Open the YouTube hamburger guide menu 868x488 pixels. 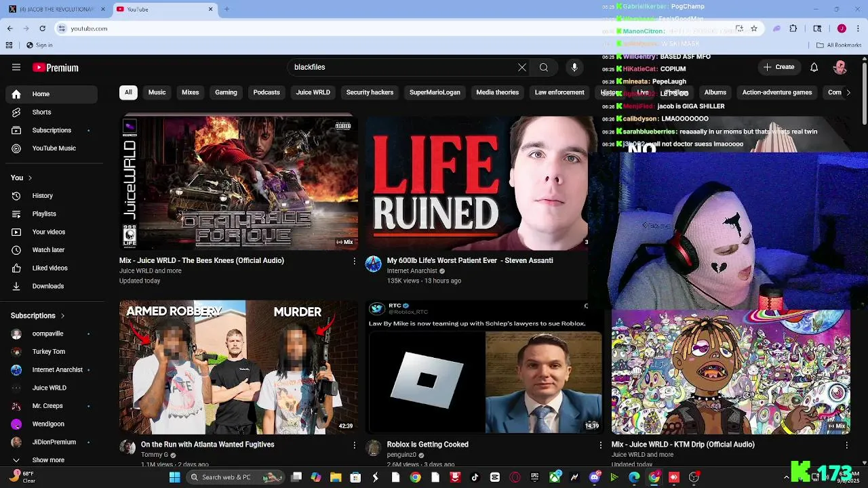pos(16,67)
